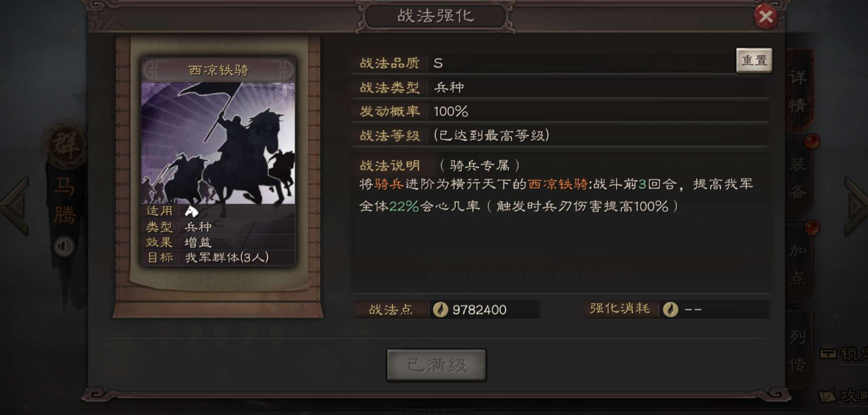The width and height of the screenshot is (868, 415).
Task: Go to next general with right arrow
Action: [856, 206]
